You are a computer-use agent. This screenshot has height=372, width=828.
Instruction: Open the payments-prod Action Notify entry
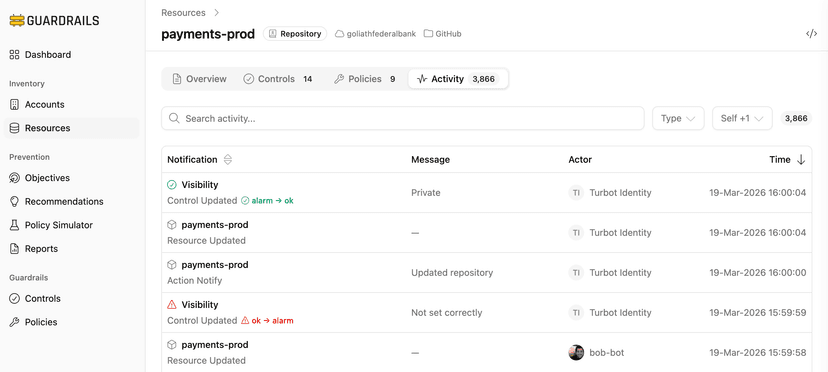[x=486, y=273]
